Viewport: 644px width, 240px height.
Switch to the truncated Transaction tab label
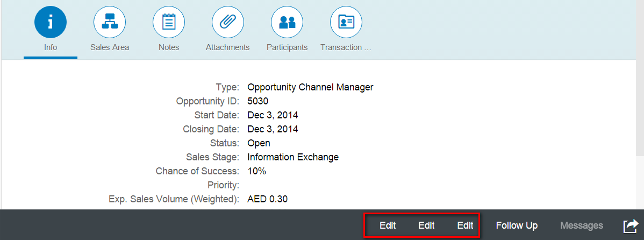pyautogui.click(x=346, y=47)
